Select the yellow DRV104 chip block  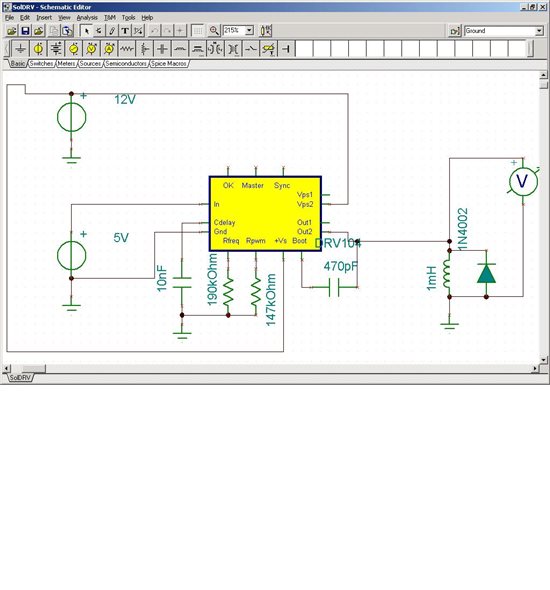[265, 213]
